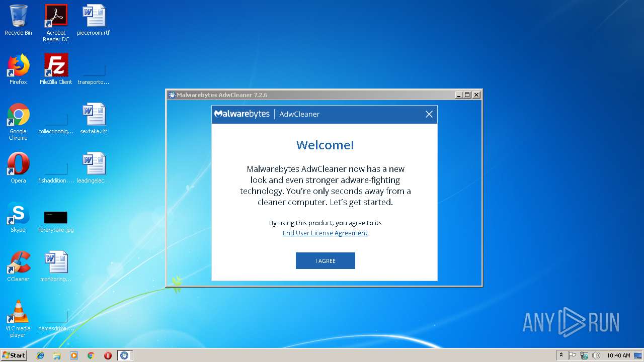Select the pieceroom.rtf file

[94, 20]
